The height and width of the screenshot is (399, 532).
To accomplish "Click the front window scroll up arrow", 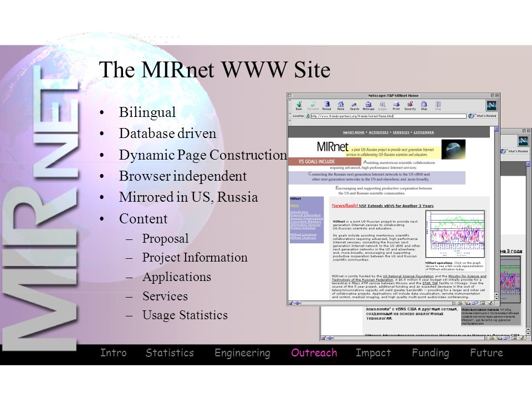I will pos(497,294).
